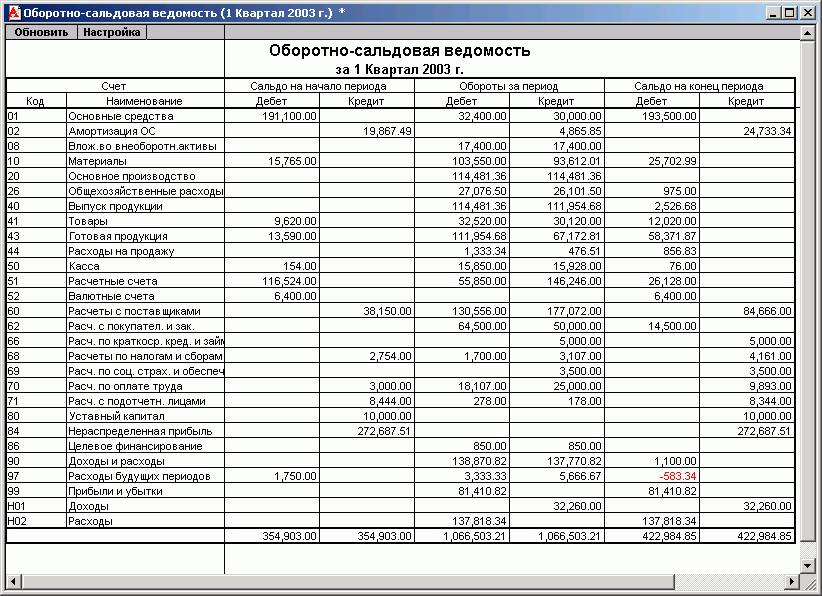Click account code 'H02' for Расходы
Screen dimensions: 822x596
pyautogui.click(x=16, y=522)
